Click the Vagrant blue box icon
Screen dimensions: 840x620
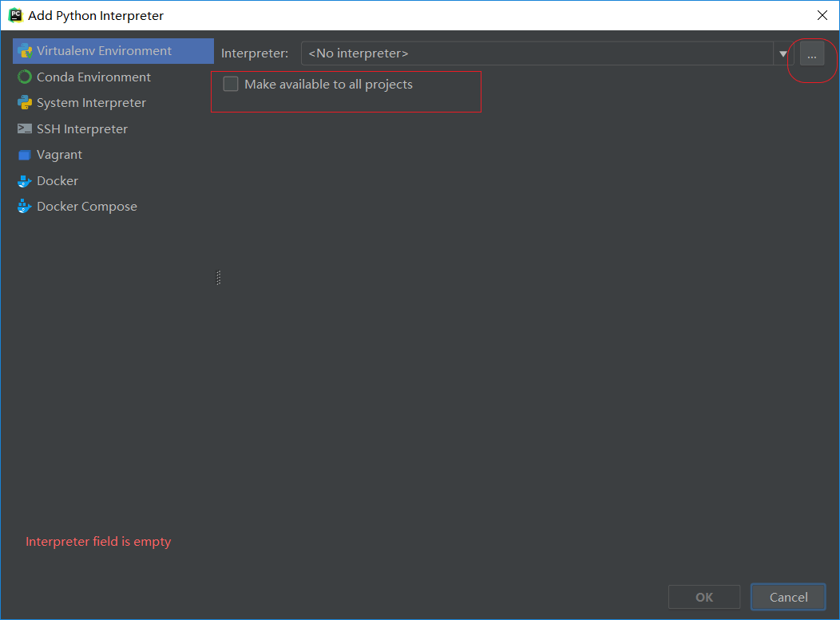pyautogui.click(x=25, y=156)
